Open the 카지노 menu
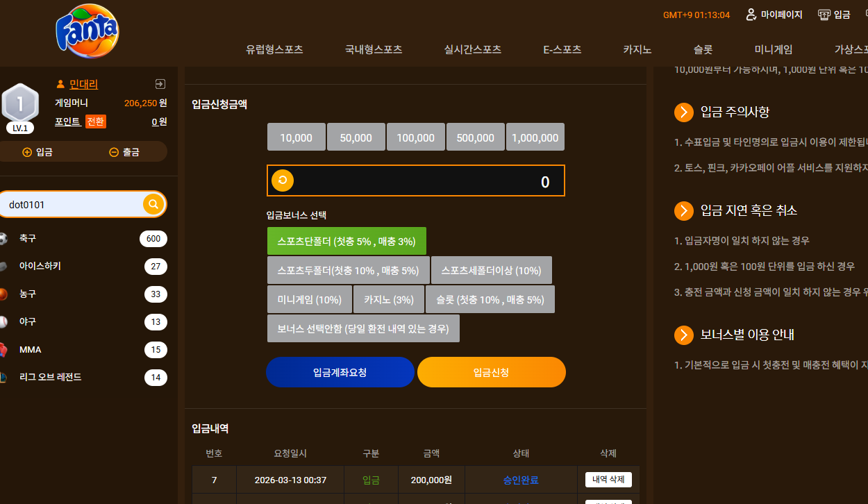This screenshot has height=504, width=868. point(637,49)
